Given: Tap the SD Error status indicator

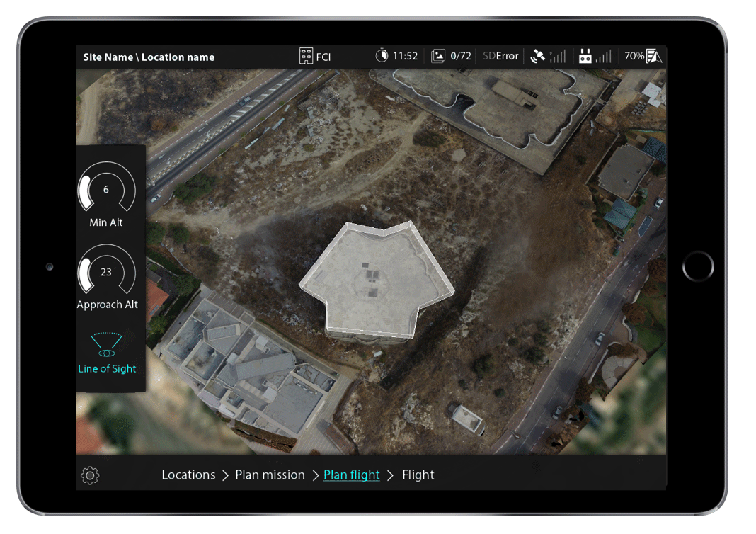Looking at the screenshot, I should click(x=500, y=56).
